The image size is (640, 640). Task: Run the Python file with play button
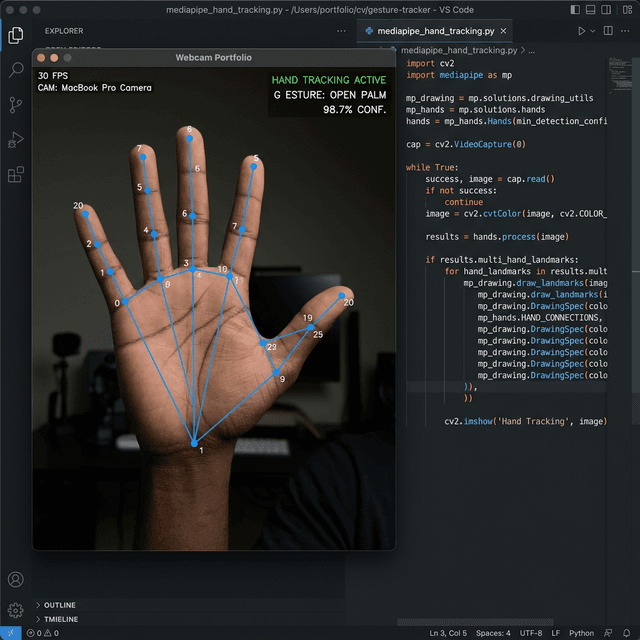coord(581,31)
